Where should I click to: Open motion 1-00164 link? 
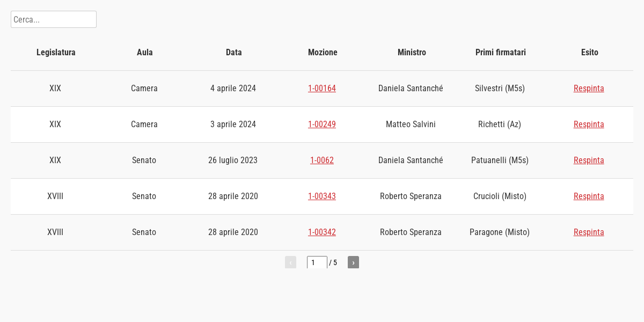[322, 89]
